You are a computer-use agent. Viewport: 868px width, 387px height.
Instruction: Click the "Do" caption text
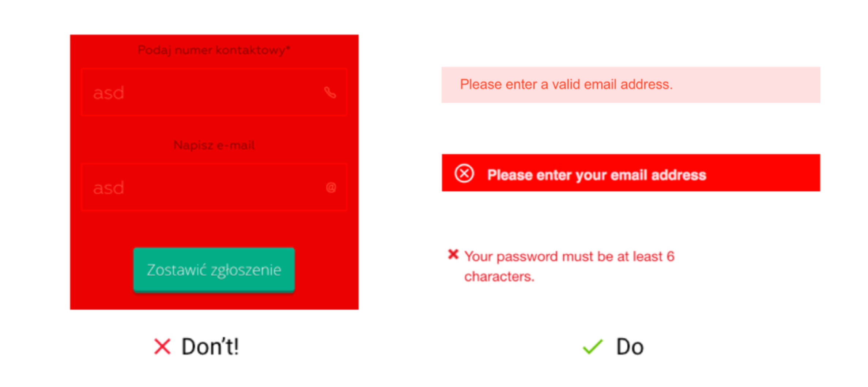point(630,346)
